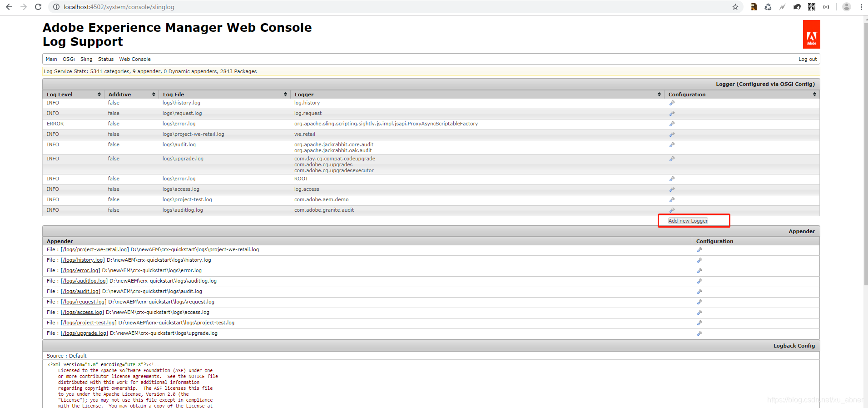Edit upgrade.log appender wrench icon
This screenshot has width=868, height=408.
click(699, 333)
